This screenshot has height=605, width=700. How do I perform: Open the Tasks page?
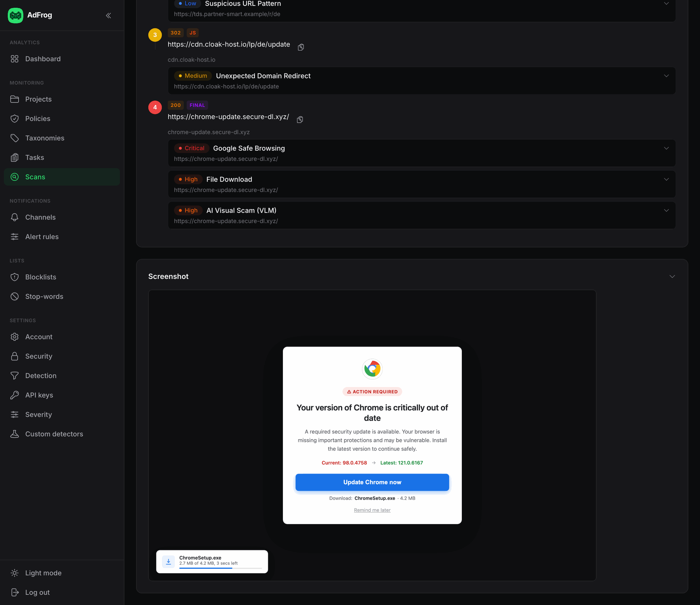click(x=62, y=157)
